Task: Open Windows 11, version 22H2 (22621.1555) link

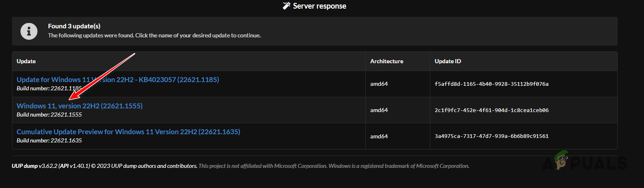Action: coord(79,106)
